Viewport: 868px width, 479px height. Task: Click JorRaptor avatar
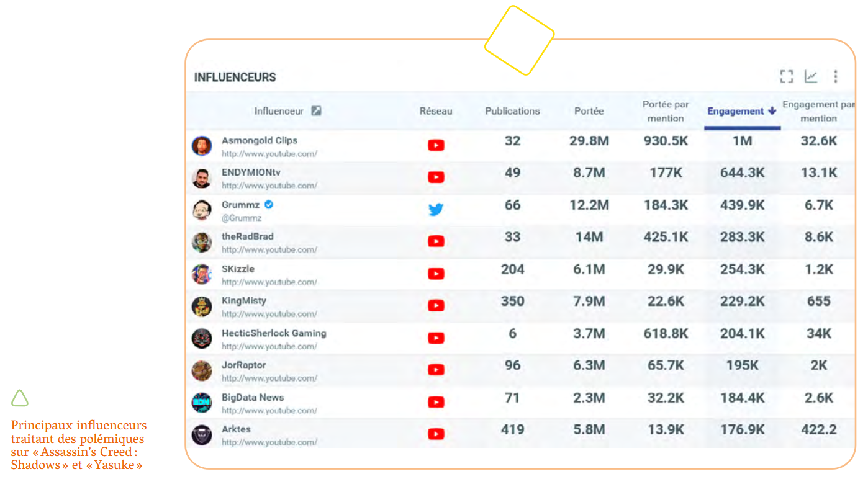202,370
